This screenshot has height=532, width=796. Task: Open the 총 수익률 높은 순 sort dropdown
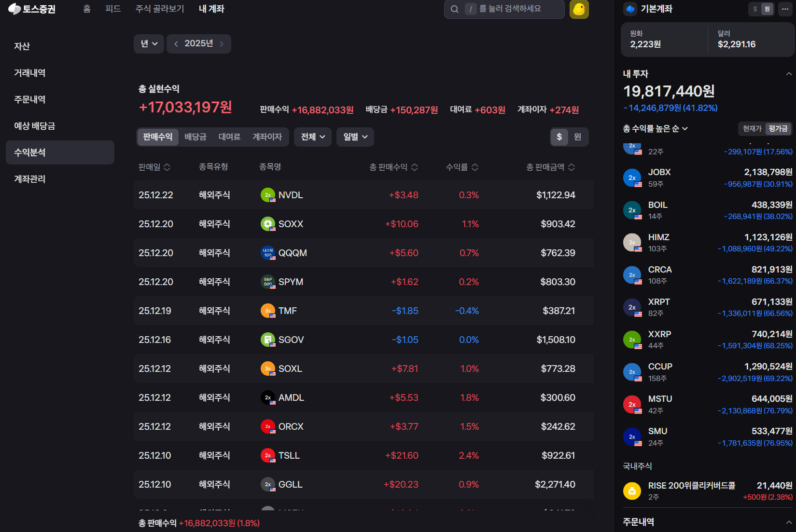click(656, 128)
